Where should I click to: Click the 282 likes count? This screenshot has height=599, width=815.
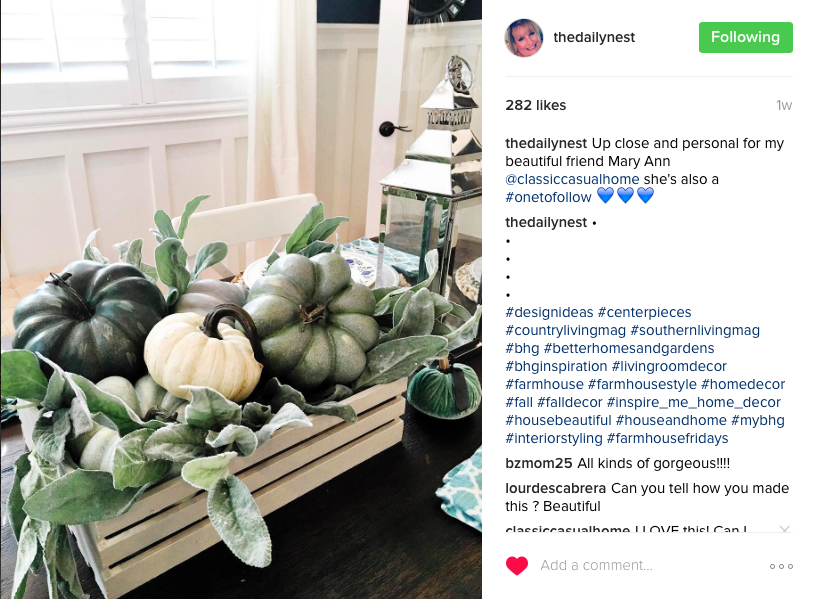click(x=535, y=106)
